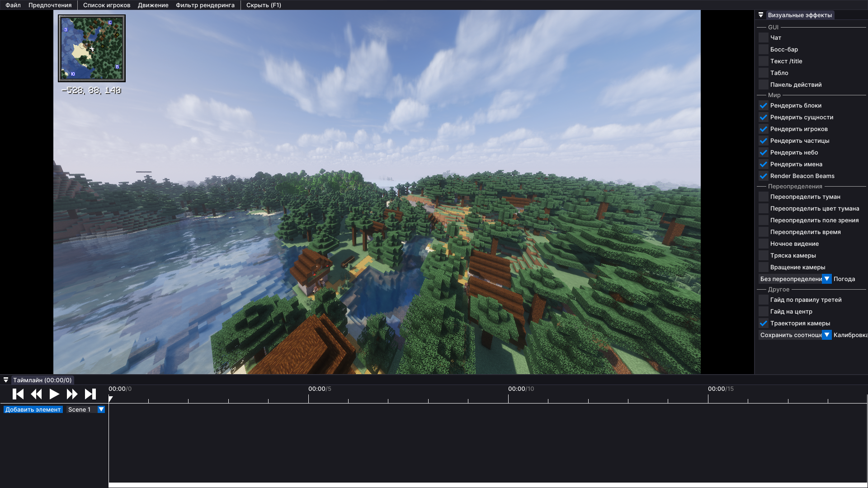868x488 pixels.
Task: Uncheck Render Beacon Beams
Action: (x=764, y=176)
